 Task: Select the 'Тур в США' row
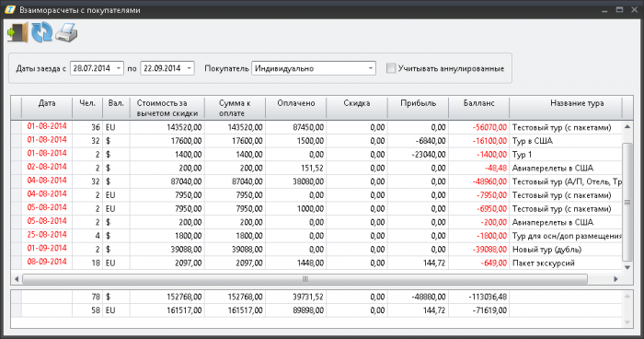[316, 141]
